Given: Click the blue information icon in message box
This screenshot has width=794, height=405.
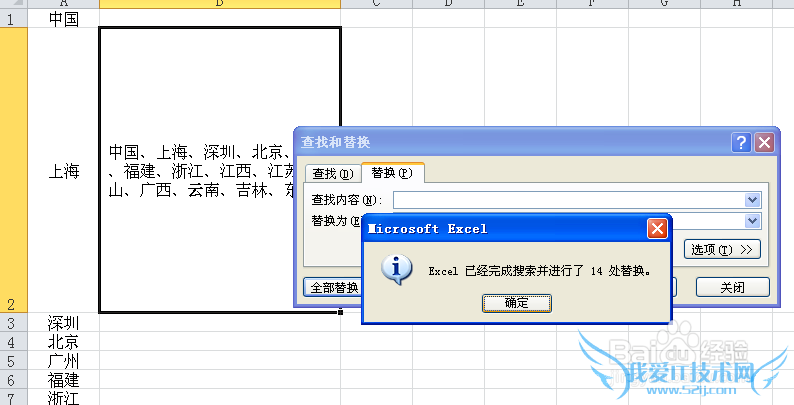Looking at the screenshot, I should tap(396, 269).
